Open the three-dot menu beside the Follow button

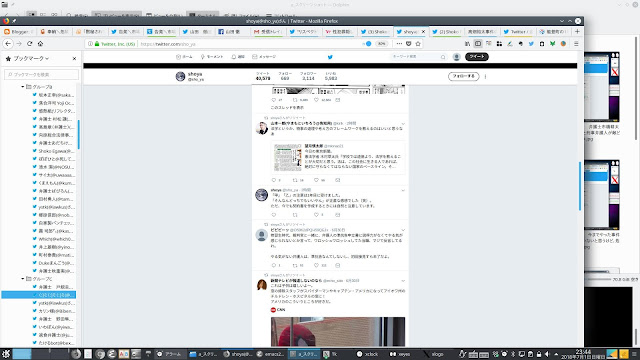pyautogui.click(x=485, y=76)
